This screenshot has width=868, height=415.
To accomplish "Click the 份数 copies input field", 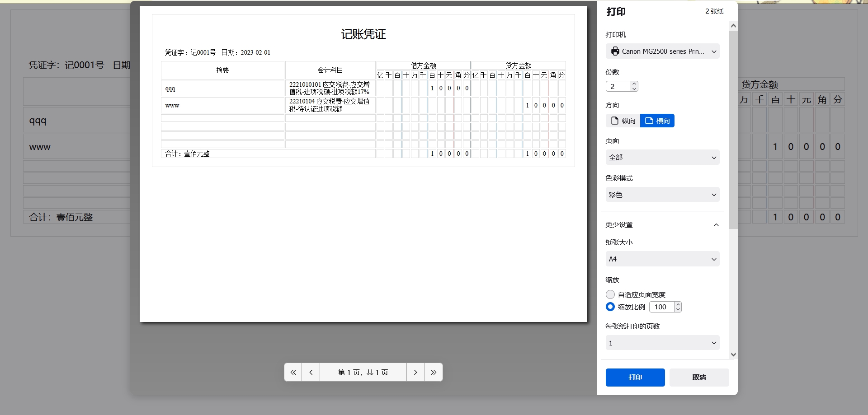I will pyautogui.click(x=617, y=86).
